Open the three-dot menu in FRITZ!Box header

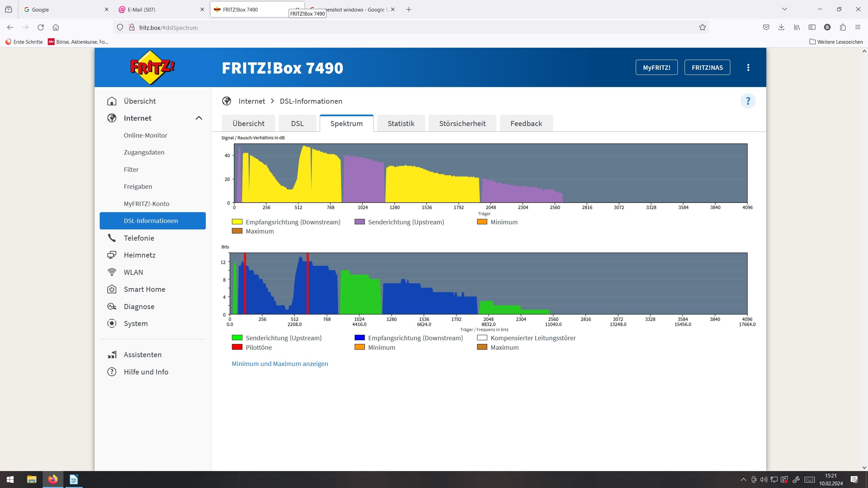[x=748, y=67]
